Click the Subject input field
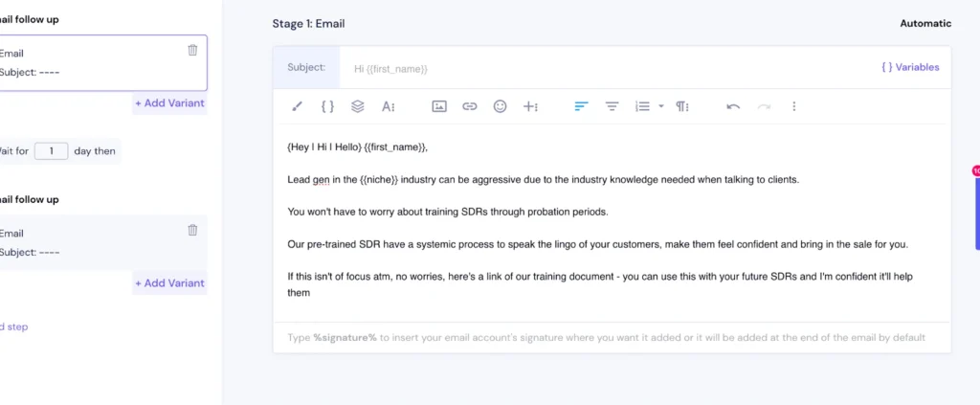This screenshot has height=405, width=980. [603, 69]
